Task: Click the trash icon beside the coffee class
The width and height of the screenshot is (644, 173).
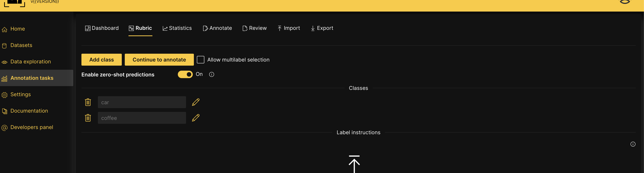Action: click(88, 118)
